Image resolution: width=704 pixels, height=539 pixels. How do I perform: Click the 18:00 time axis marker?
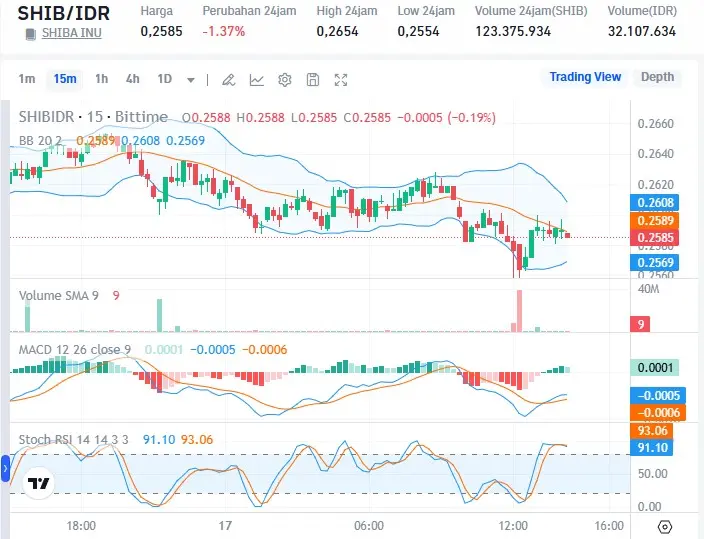(x=81, y=526)
